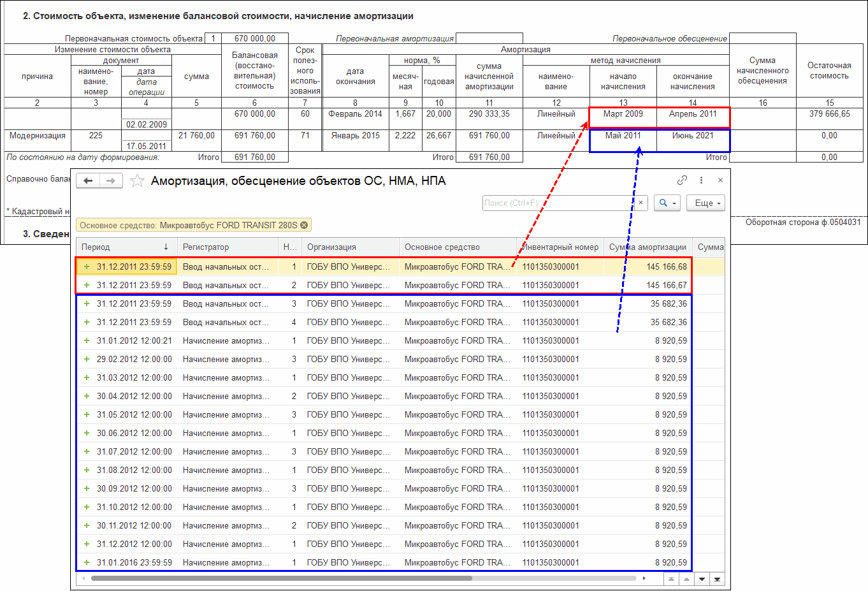Image resolution: width=868 pixels, height=591 pixels.
Task: Move one row down in the list
Action: click(x=702, y=579)
